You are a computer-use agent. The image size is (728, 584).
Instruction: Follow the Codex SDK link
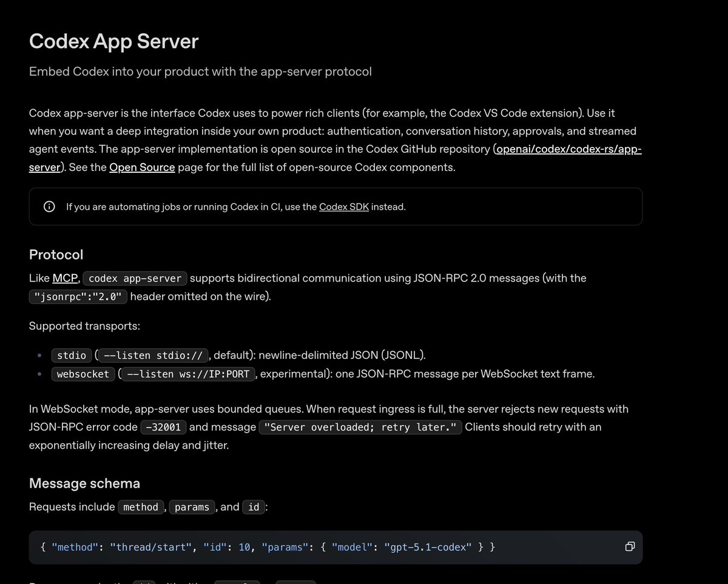pos(344,207)
